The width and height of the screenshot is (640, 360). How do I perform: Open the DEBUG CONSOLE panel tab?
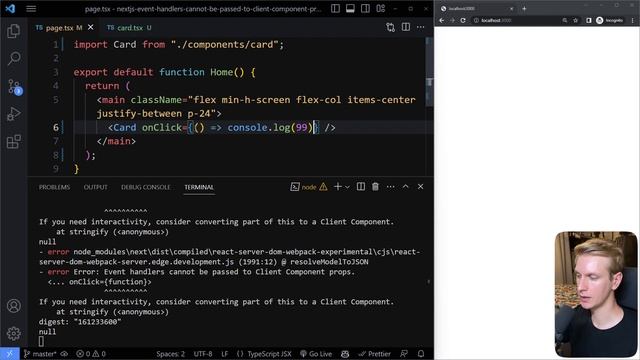(x=145, y=187)
